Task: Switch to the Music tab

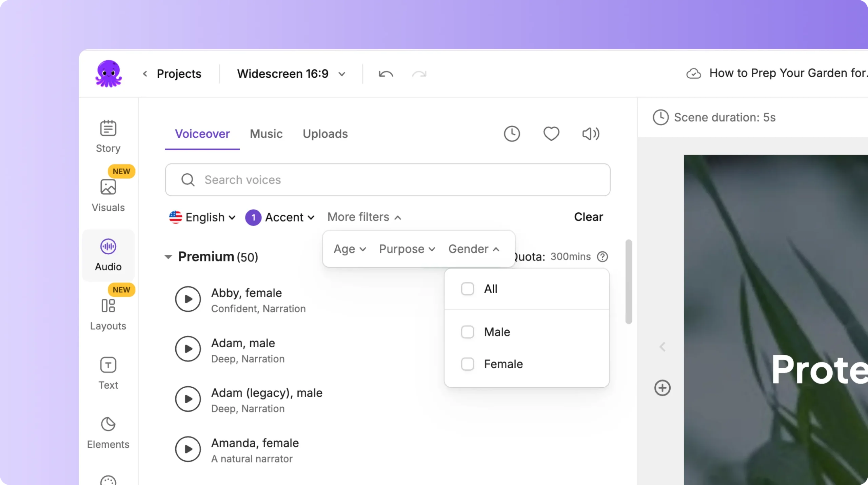Action: pyautogui.click(x=266, y=134)
